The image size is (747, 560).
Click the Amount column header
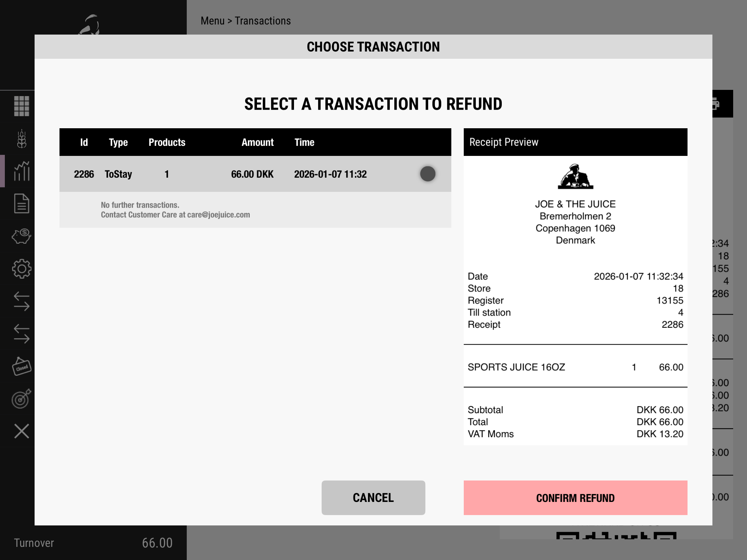[x=257, y=142]
